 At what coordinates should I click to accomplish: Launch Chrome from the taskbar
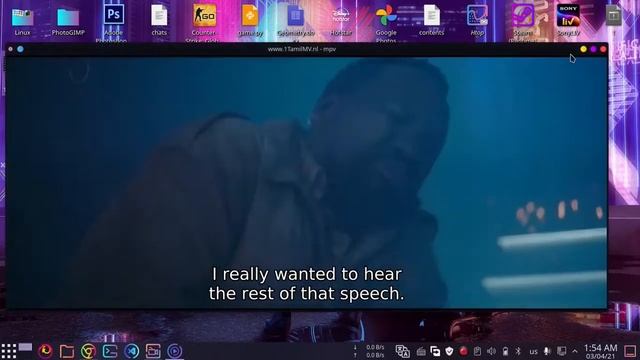click(88, 351)
